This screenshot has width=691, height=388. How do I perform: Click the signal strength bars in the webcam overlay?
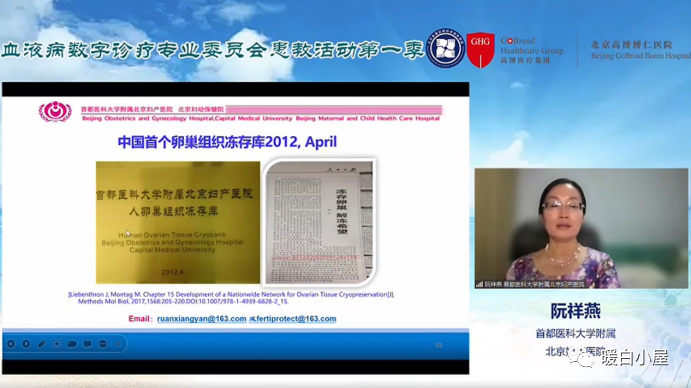tap(479, 284)
